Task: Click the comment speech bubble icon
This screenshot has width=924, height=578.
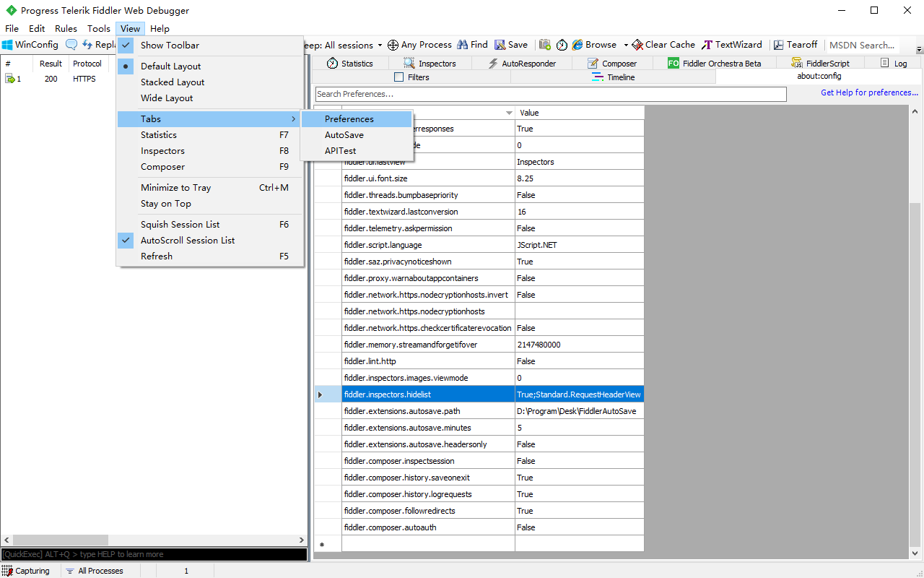Action: coord(71,45)
